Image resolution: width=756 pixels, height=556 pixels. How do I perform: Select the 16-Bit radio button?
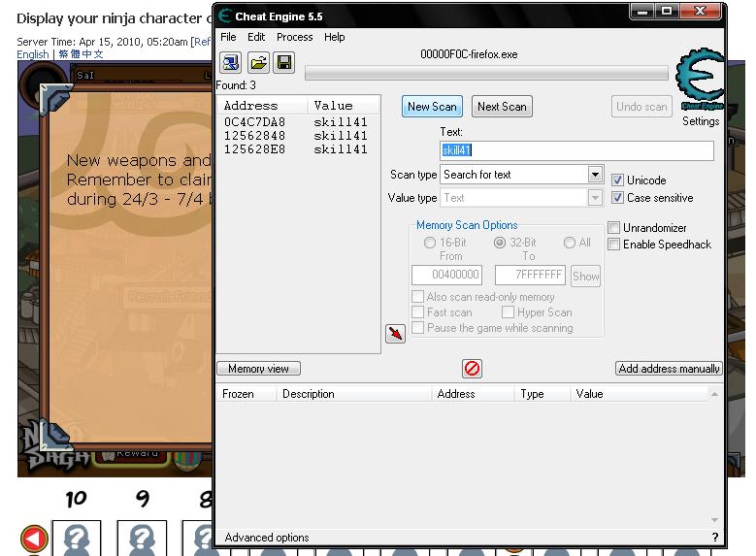(430, 243)
